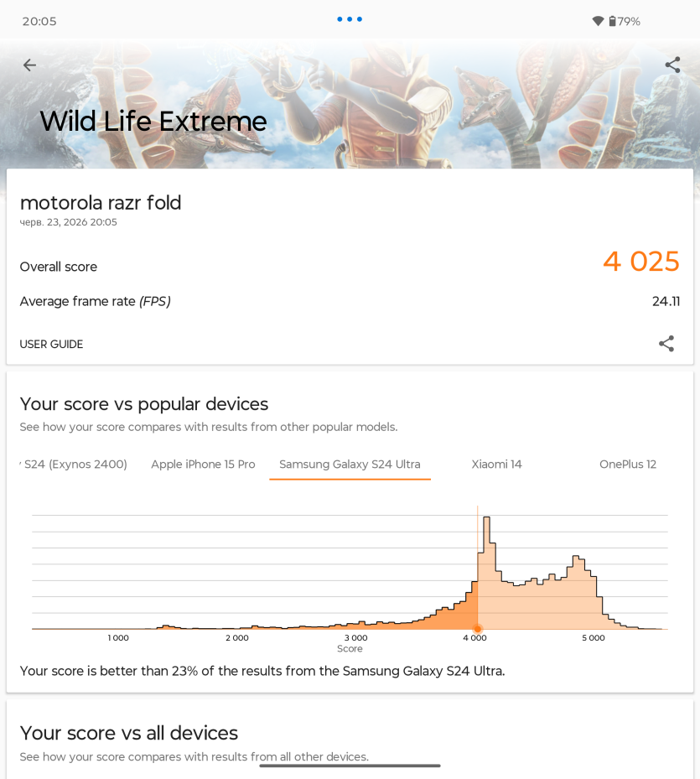Screen dimensions: 700x779
Task: Tap the Wi-Fi status icon
Action: [x=599, y=21]
